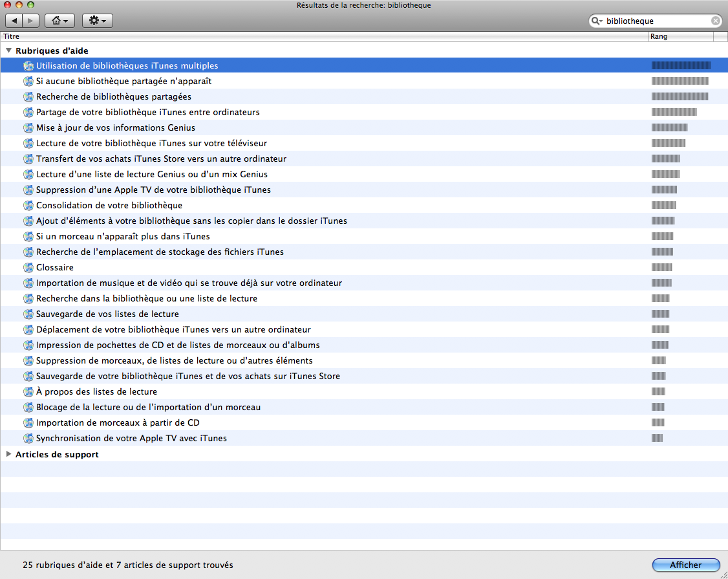Image resolution: width=728 pixels, height=579 pixels.
Task: Click the Afficher button
Action: [x=686, y=565]
